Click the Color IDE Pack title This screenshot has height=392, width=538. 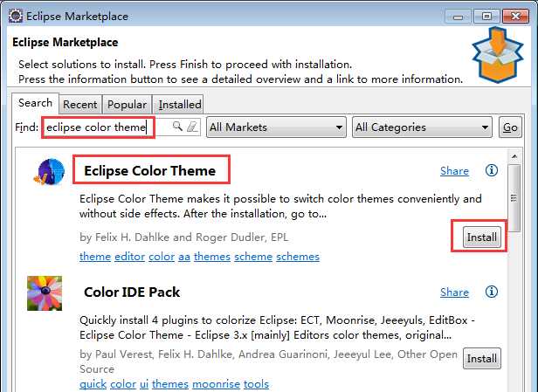[x=132, y=292]
